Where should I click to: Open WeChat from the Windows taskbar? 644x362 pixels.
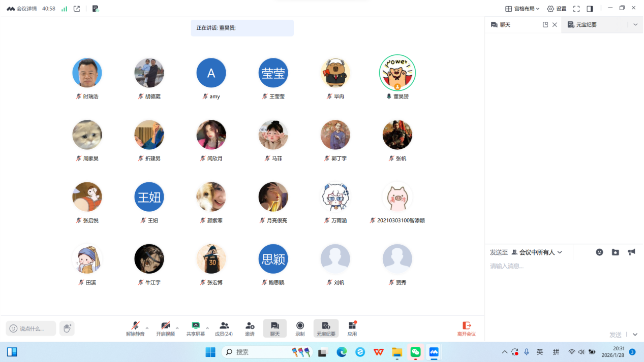tap(415, 352)
